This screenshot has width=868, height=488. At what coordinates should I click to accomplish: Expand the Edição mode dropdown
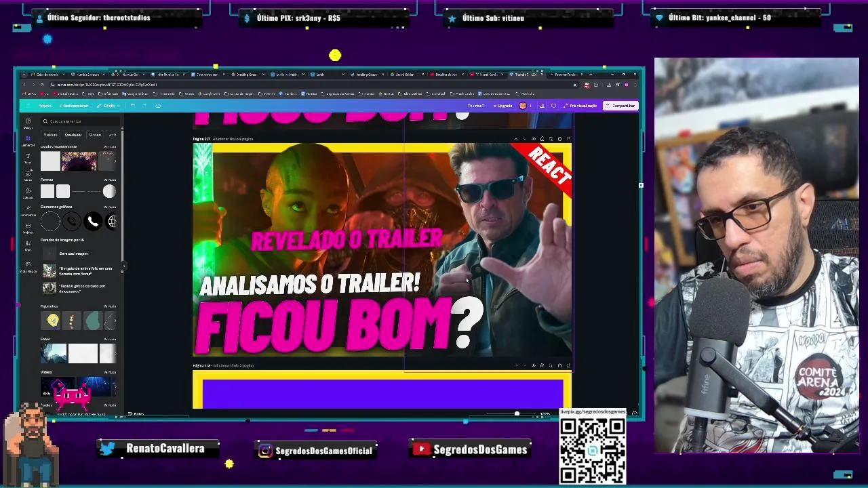tap(108, 106)
